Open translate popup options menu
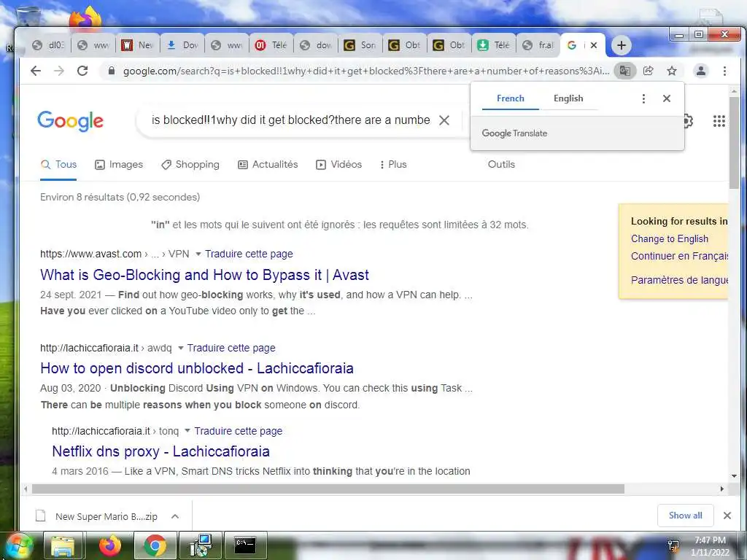Viewport: 747px width, 560px height. (643, 98)
